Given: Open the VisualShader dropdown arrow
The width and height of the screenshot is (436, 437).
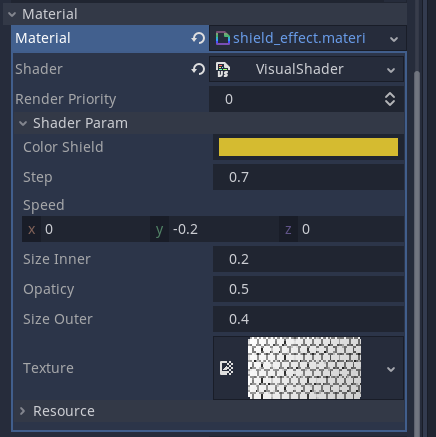Looking at the screenshot, I should pos(391,70).
